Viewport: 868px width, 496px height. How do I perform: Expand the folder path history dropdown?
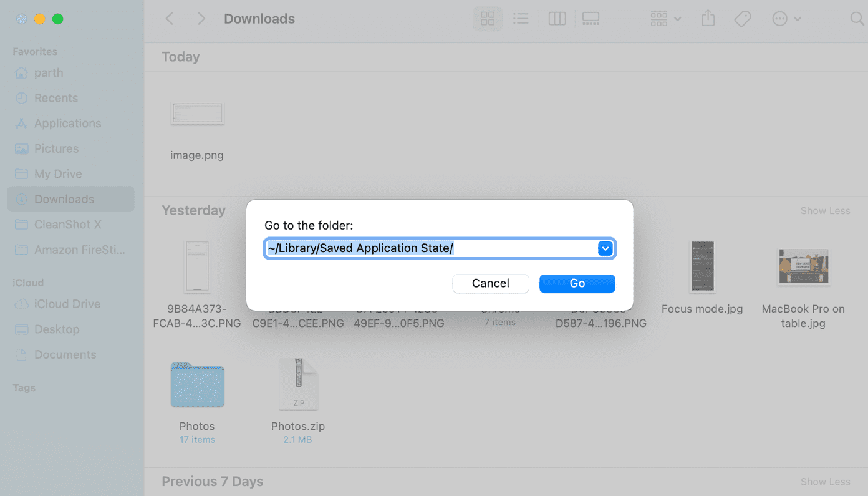pyautogui.click(x=605, y=248)
